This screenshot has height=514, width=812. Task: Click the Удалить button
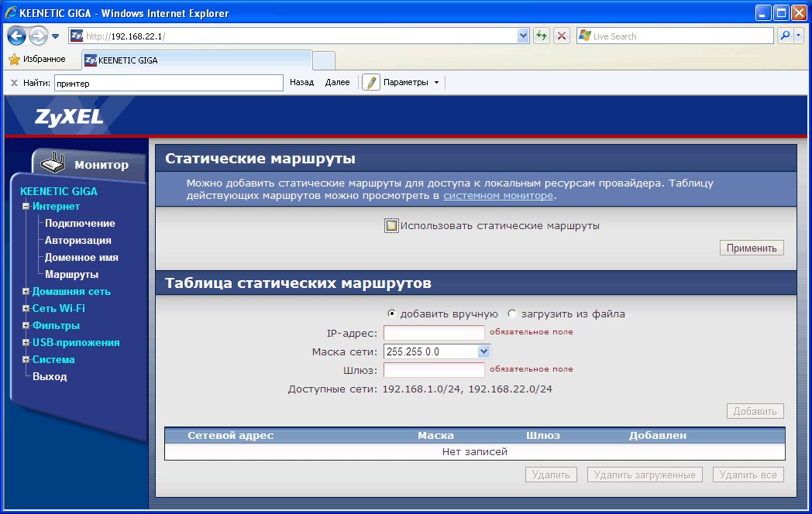click(551, 475)
